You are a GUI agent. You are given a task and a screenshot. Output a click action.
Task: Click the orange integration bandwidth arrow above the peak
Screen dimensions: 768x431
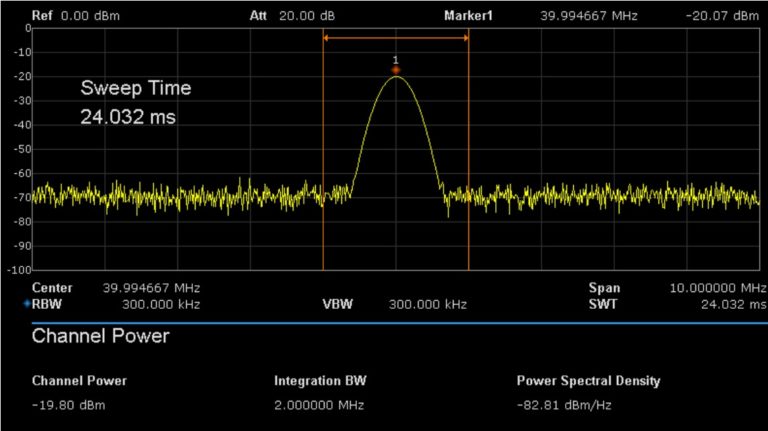coord(396,39)
